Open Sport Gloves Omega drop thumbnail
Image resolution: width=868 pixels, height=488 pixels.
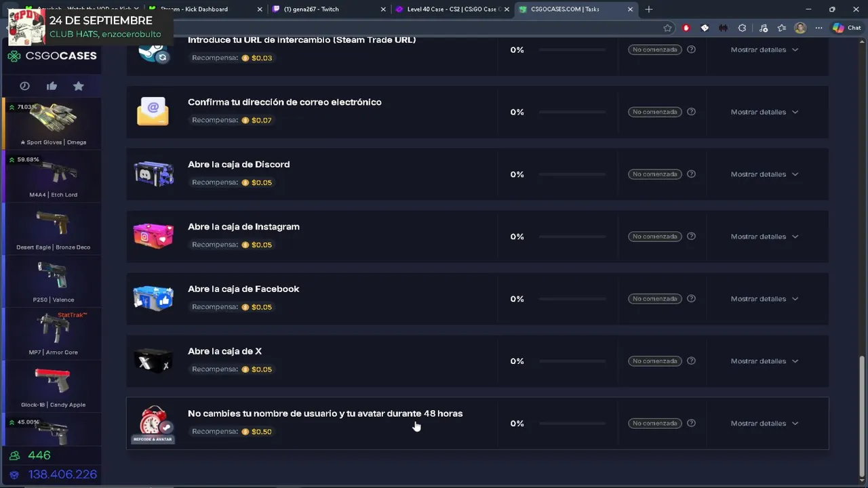[x=53, y=123]
